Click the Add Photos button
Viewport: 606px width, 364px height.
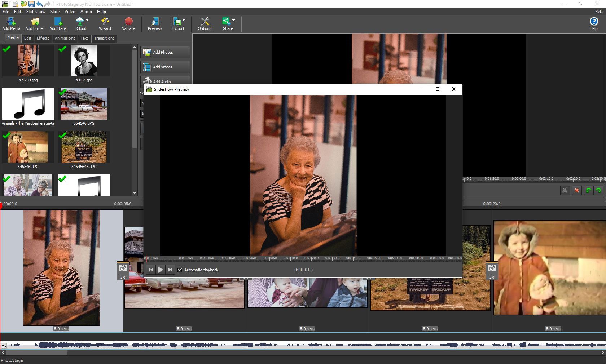click(164, 52)
